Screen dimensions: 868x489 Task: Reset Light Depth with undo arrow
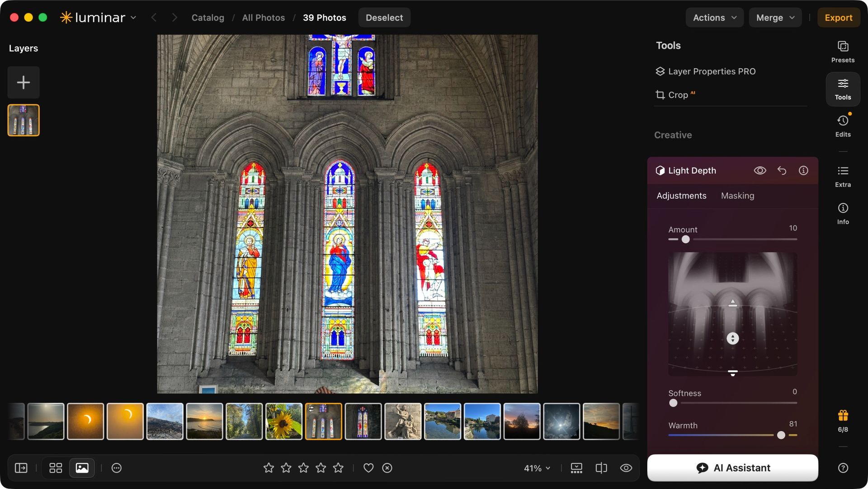click(x=782, y=170)
